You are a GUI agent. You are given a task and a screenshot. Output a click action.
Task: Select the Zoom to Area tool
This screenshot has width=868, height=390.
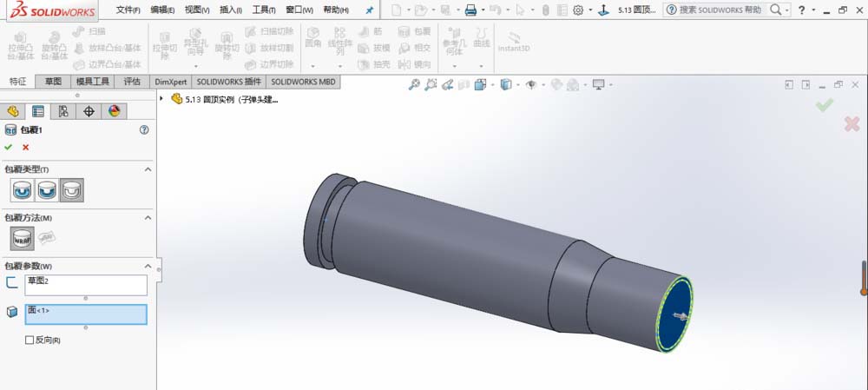tap(431, 85)
